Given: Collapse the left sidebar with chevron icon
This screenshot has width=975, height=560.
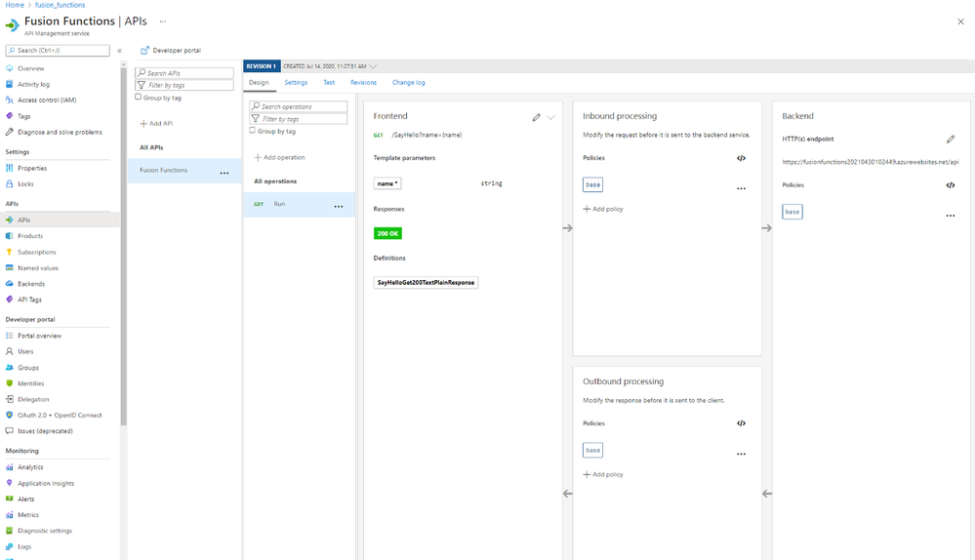Looking at the screenshot, I should pyautogui.click(x=119, y=51).
